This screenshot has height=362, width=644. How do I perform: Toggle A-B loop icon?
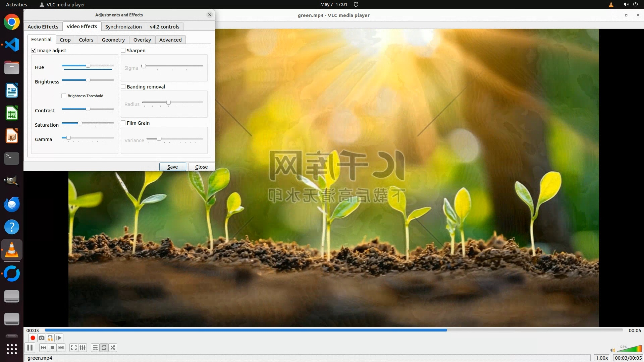click(x=50, y=338)
